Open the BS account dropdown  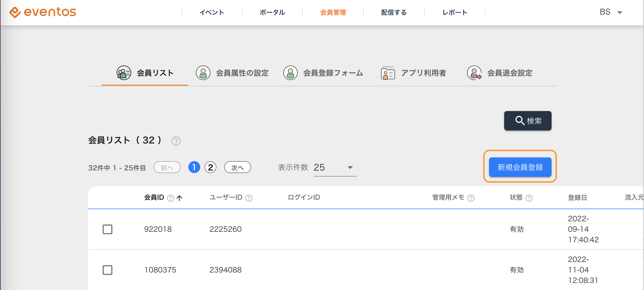[x=611, y=12]
